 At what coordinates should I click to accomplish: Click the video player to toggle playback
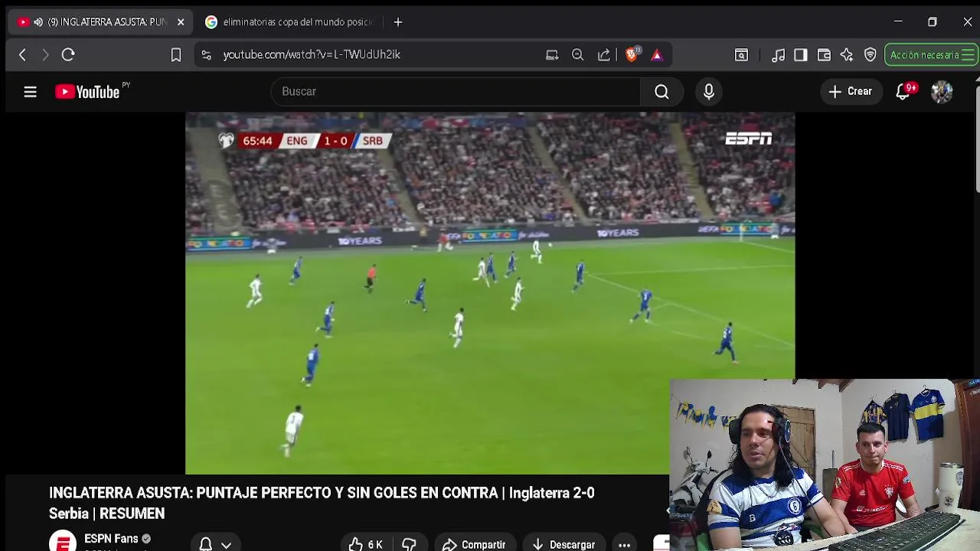[490, 293]
